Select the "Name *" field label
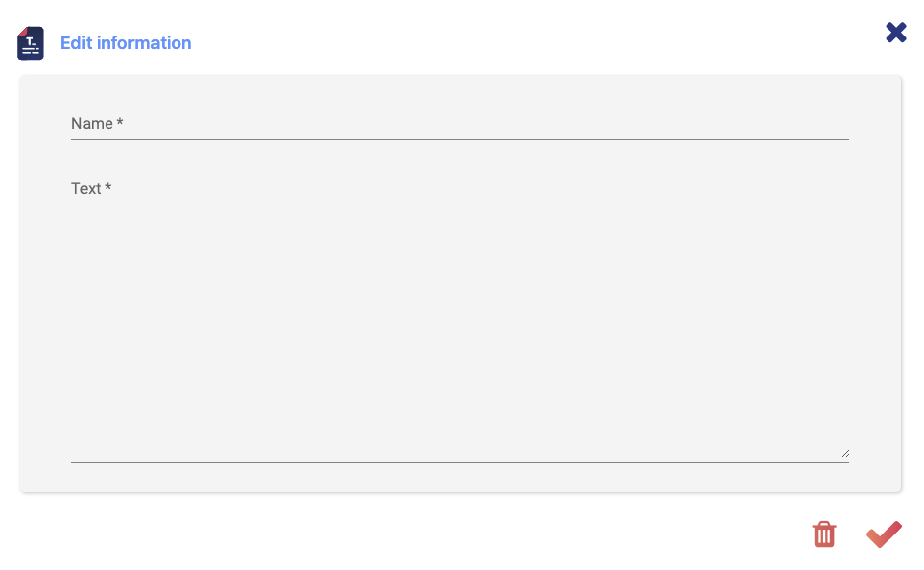The height and width of the screenshot is (570, 924). point(97,124)
